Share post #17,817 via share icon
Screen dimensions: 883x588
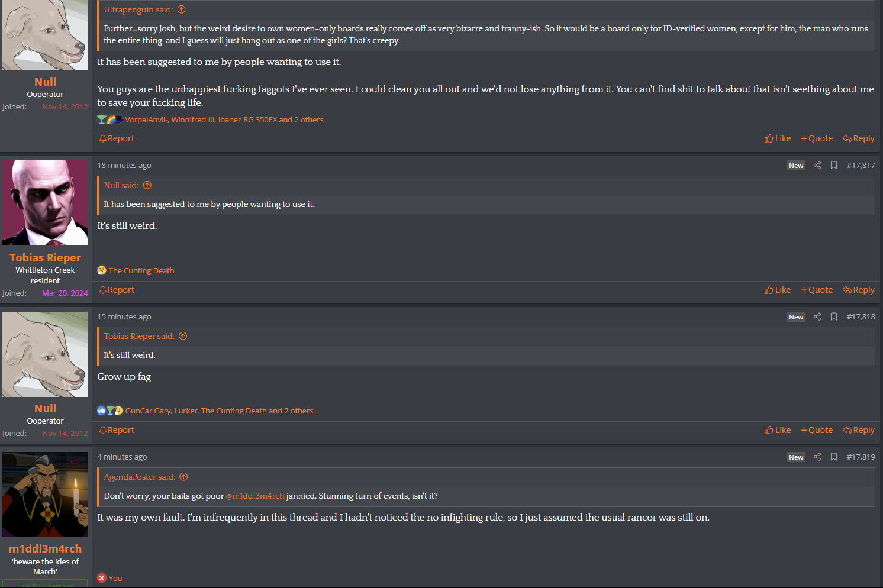click(x=817, y=166)
